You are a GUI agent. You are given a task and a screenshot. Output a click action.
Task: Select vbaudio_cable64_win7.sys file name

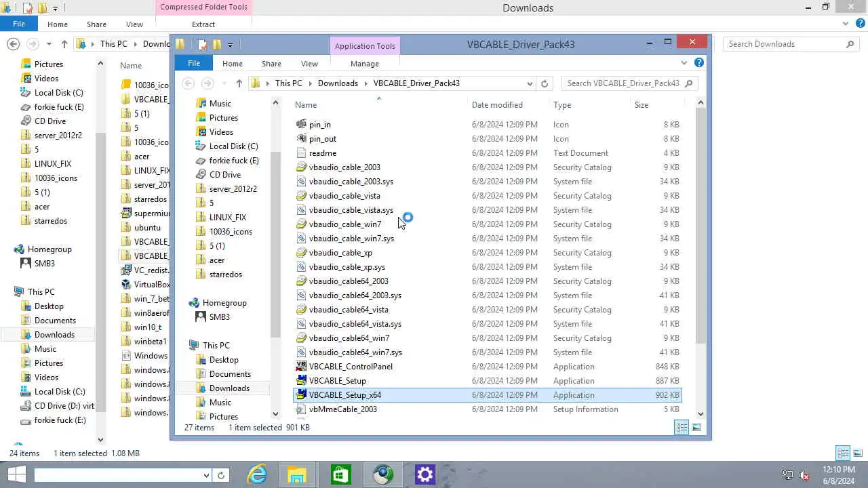click(355, 352)
